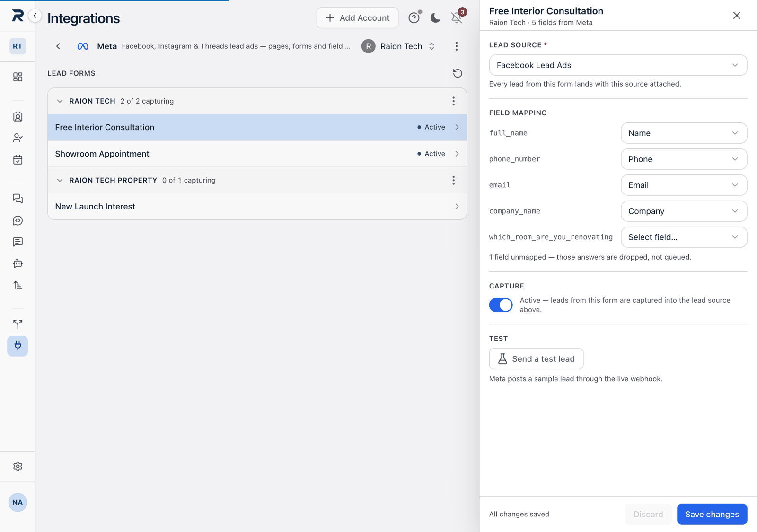The width and height of the screenshot is (757, 532).
Task: Select the integrations plug icon
Action: click(18, 346)
